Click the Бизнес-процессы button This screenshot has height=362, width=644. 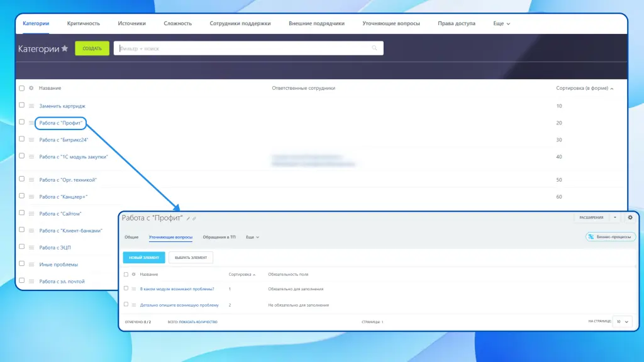tap(611, 237)
